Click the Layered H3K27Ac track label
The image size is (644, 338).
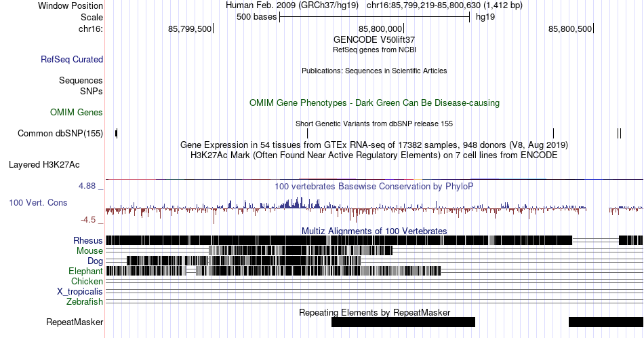pos(44,164)
